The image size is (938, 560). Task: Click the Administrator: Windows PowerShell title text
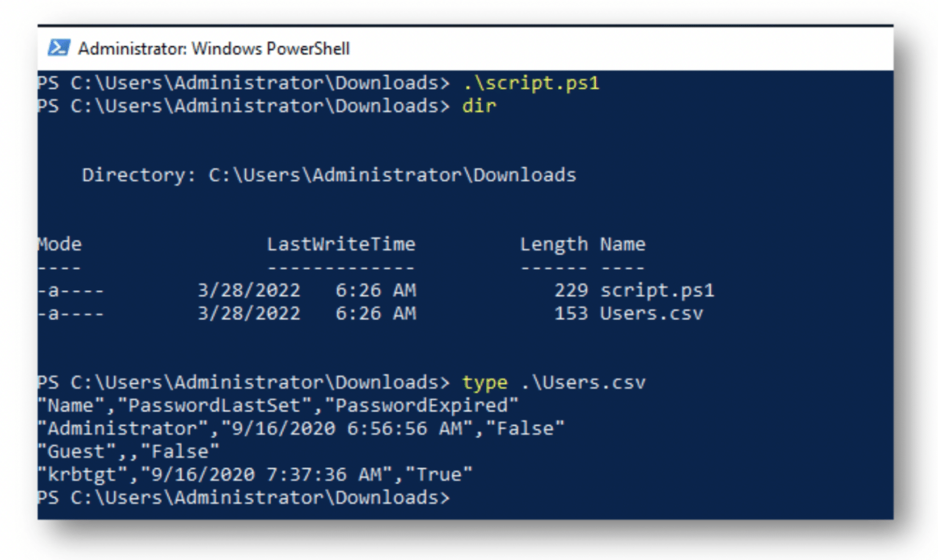pyautogui.click(x=214, y=48)
